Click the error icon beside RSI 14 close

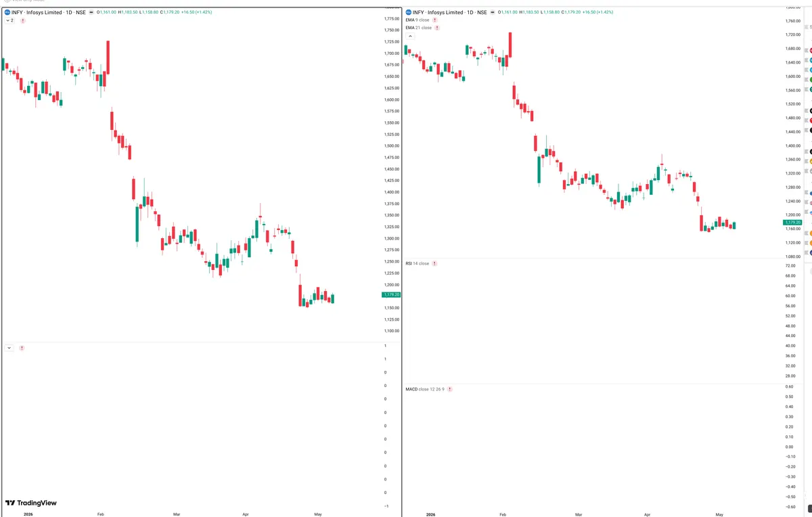pos(434,263)
